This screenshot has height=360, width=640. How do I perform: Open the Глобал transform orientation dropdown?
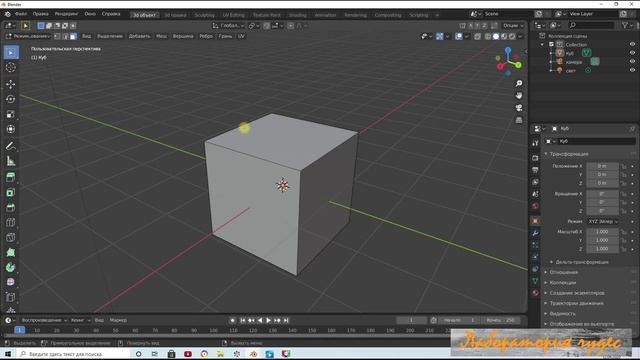[x=228, y=26]
